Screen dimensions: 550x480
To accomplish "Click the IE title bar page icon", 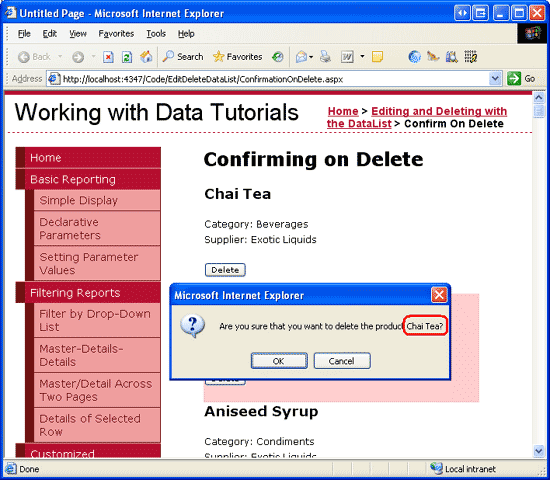I will (x=10, y=13).
